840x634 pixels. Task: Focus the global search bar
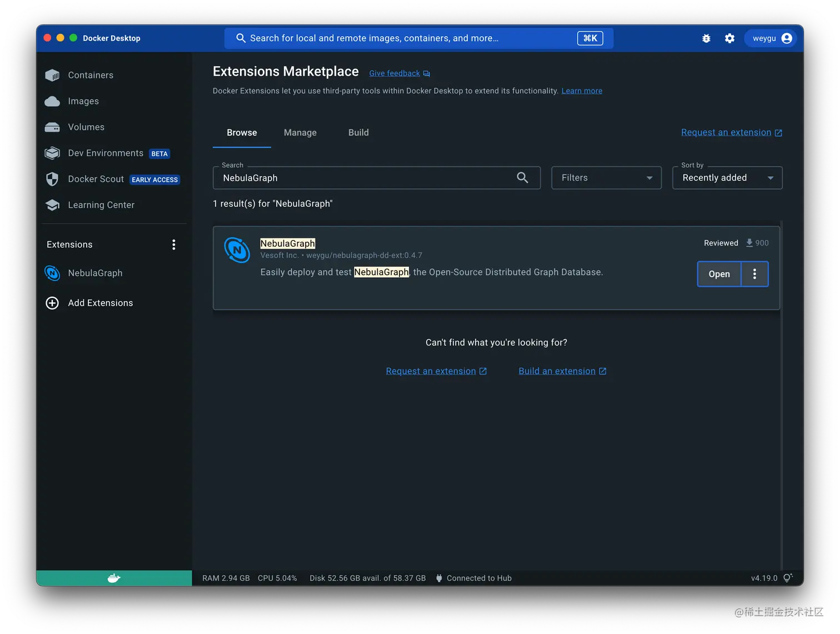tap(419, 38)
